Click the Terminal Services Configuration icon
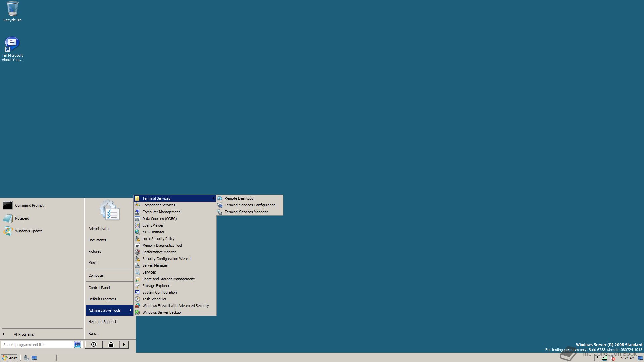Screen dimensions: 644x362 click(x=220, y=205)
